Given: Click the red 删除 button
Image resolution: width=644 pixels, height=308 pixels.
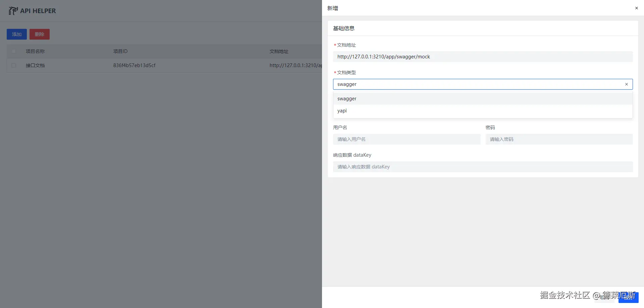Looking at the screenshot, I should [x=39, y=34].
